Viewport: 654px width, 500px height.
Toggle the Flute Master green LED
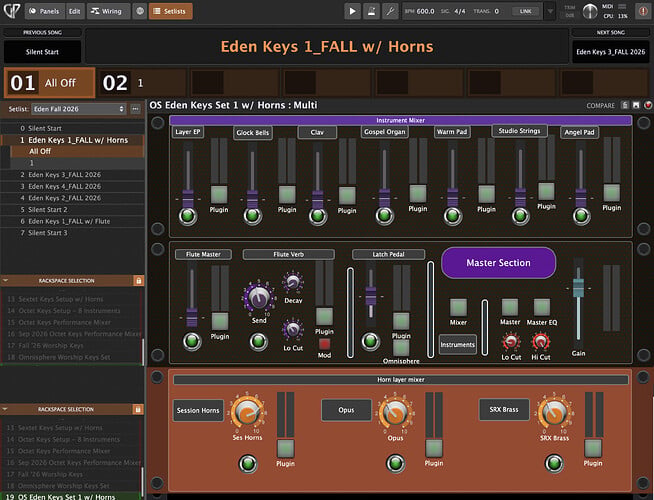192,341
